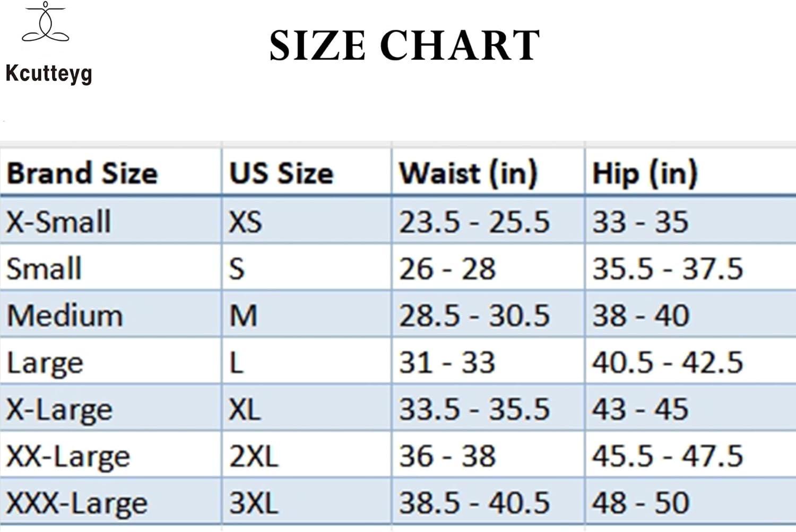Viewport: 796px width, 532px height.
Task: Click the SIZE CHART title
Action: point(404,46)
